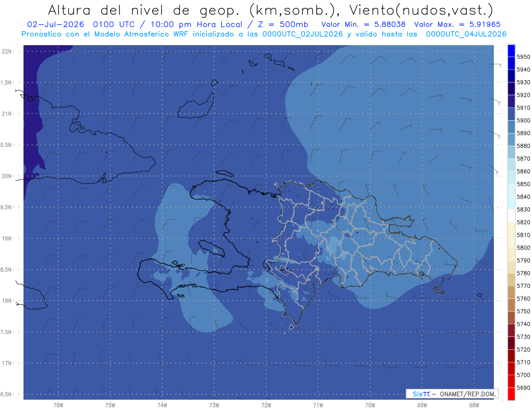The image size is (532, 411).
Task: Click the '68W' longitude label
Action: tap(474, 405)
